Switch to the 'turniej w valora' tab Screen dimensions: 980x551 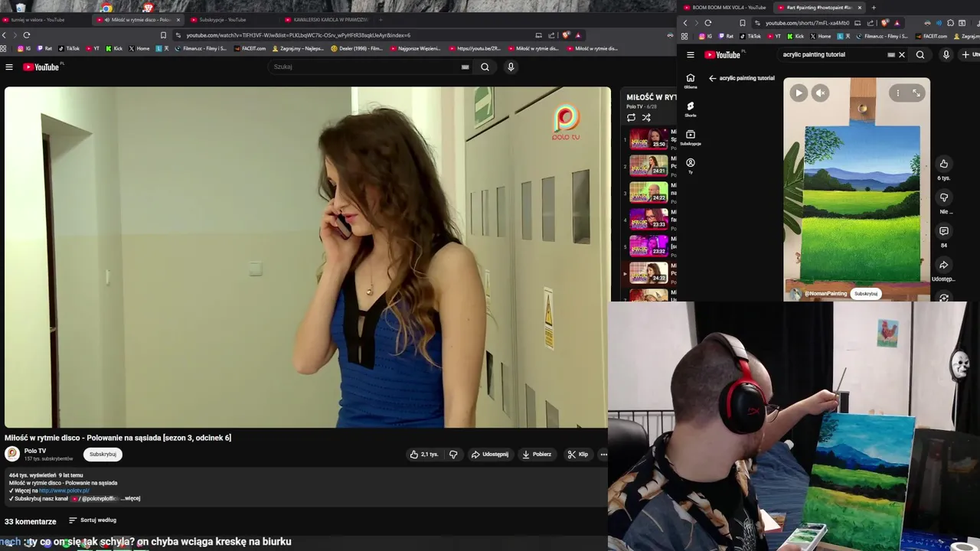pyautogui.click(x=38, y=20)
